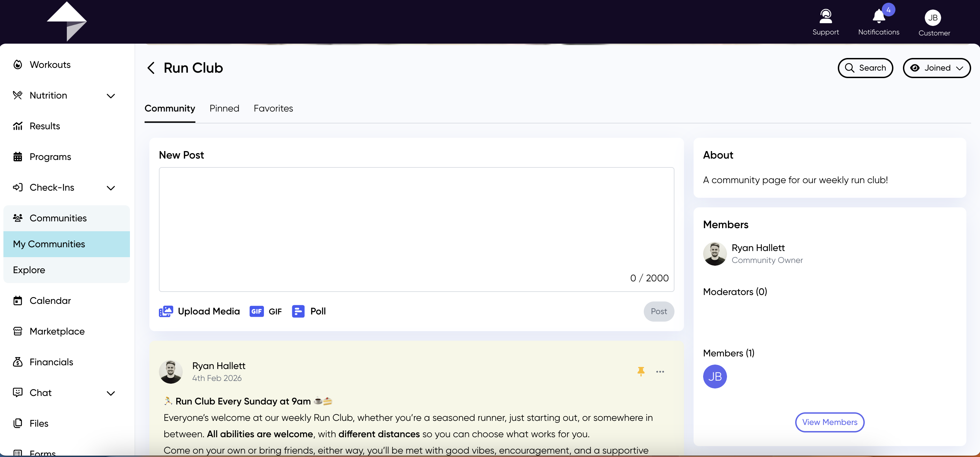Click the Chat bubble icon
The height and width of the screenshot is (457, 980).
point(17,392)
